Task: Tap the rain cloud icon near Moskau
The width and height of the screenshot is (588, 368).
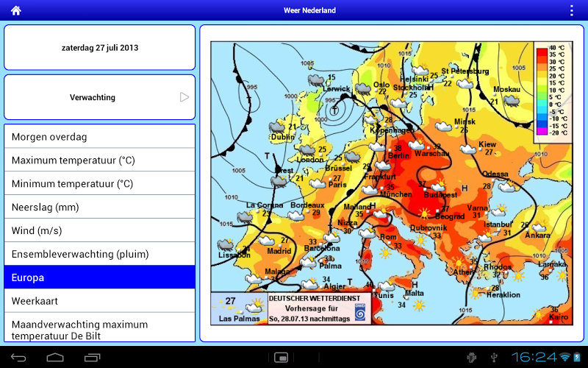Action: coord(511,100)
